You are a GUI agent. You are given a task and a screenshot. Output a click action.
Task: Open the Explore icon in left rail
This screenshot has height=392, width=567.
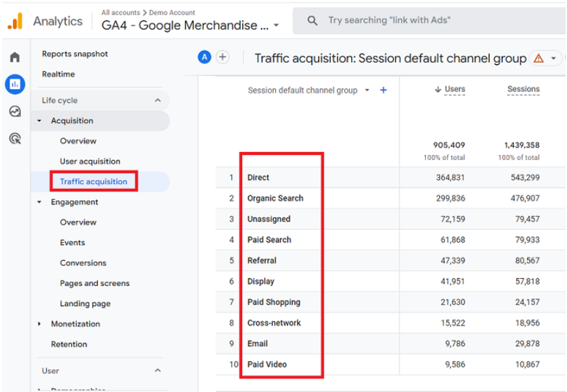15,112
